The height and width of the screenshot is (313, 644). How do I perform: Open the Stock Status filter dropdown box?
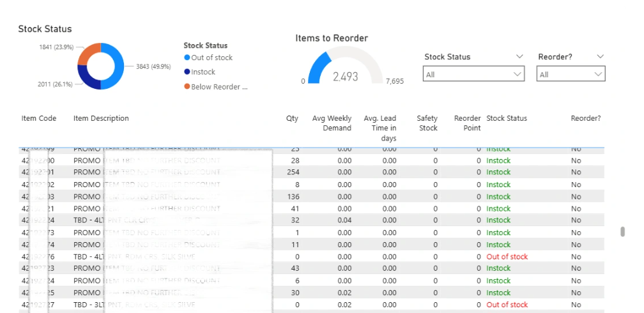(x=473, y=74)
